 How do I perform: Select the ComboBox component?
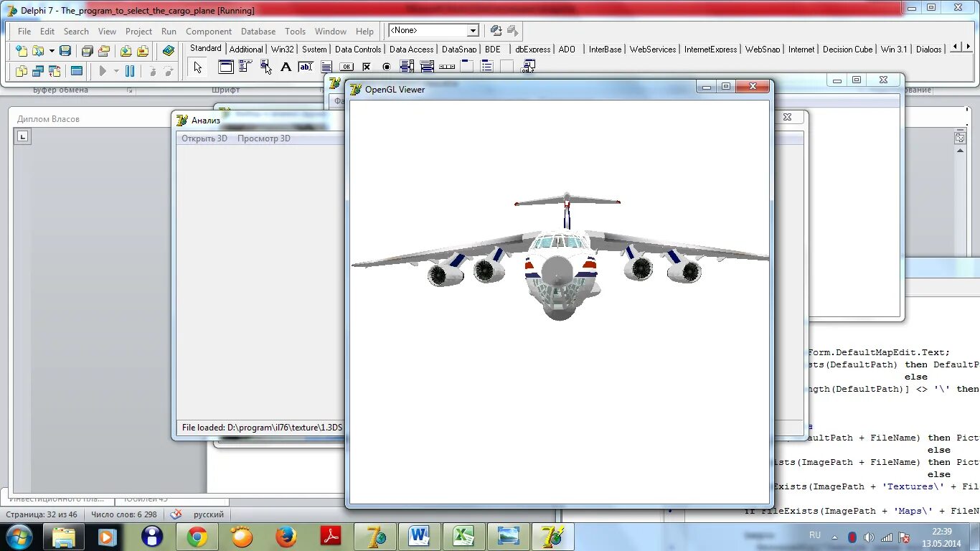[427, 67]
